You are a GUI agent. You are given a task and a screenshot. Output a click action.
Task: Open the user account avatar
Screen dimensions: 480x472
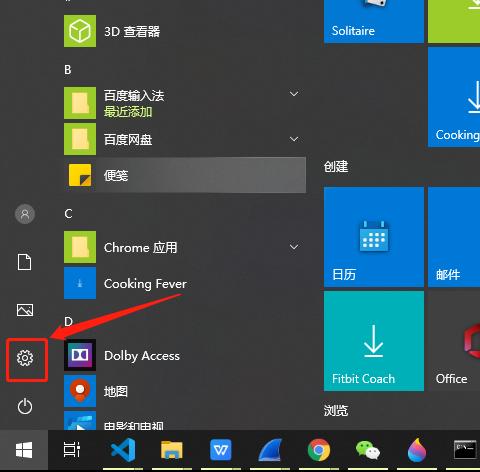point(25,214)
